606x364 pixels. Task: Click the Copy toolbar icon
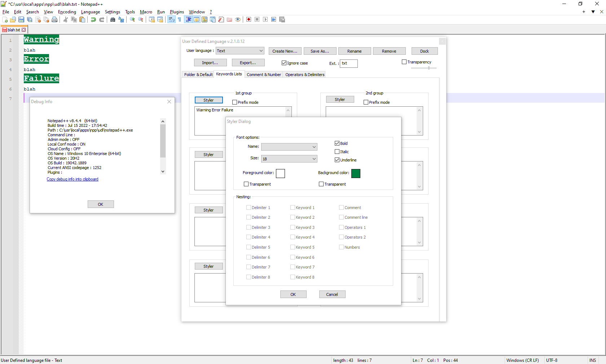point(74,19)
